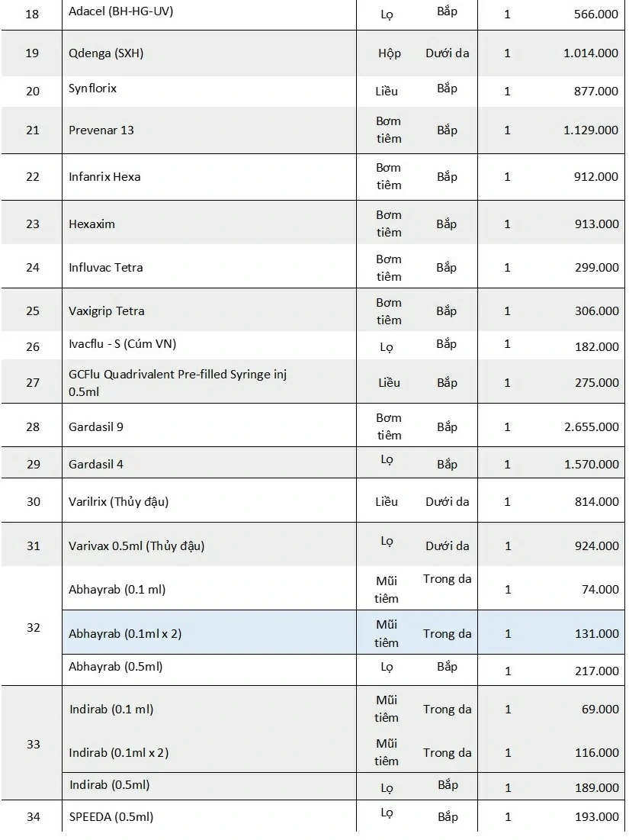This screenshot has height=840, width=629.
Task: Select the SPEEDA (0.5ml) name cell
Action: point(111,816)
